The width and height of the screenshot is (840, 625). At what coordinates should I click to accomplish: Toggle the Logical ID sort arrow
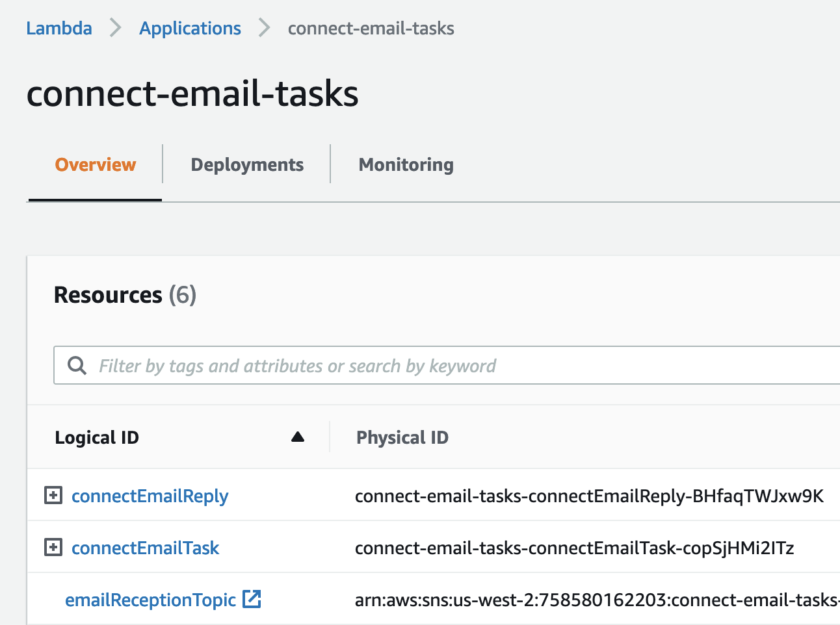click(298, 437)
